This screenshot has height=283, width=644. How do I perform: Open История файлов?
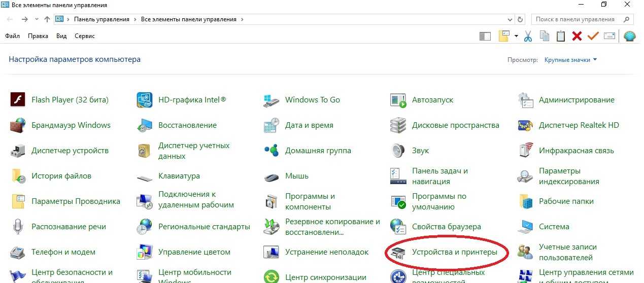click(x=51, y=176)
